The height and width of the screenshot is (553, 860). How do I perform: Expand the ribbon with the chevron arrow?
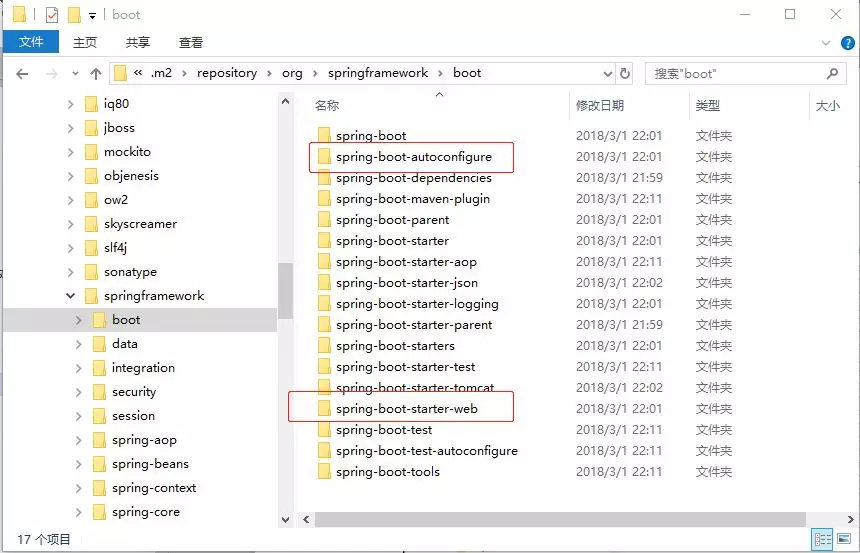click(826, 43)
